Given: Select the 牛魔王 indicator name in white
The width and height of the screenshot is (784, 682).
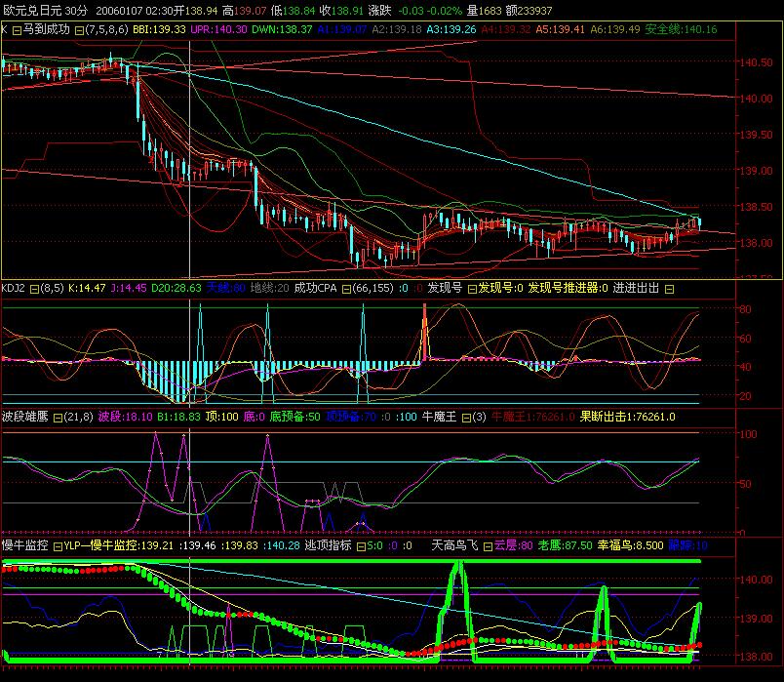Looking at the screenshot, I should point(439,417).
